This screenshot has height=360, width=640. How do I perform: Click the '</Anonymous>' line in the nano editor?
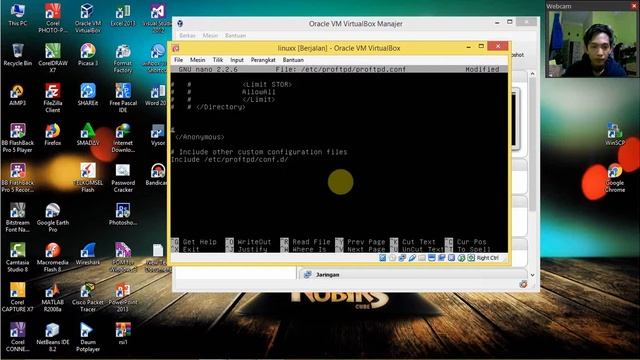(200, 137)
